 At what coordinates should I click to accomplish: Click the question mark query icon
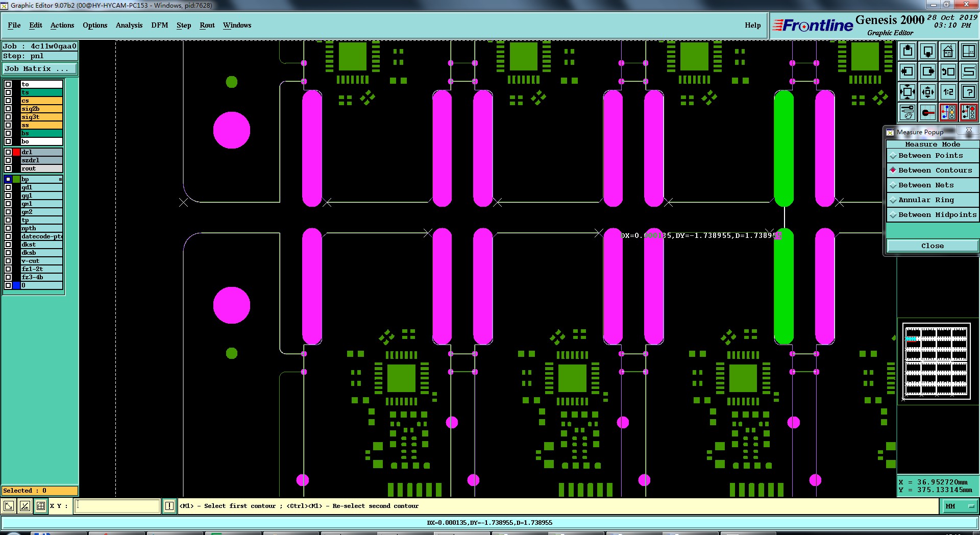click(x=969, y=92)
